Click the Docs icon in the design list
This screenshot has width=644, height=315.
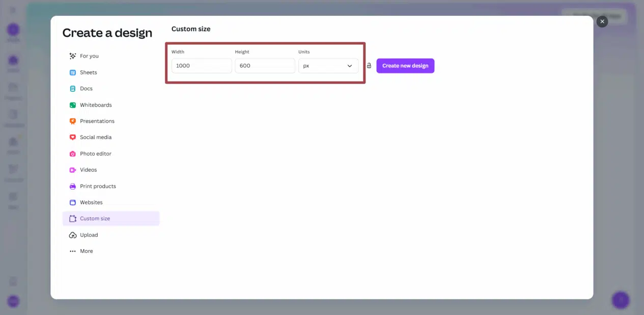[72, 88]
